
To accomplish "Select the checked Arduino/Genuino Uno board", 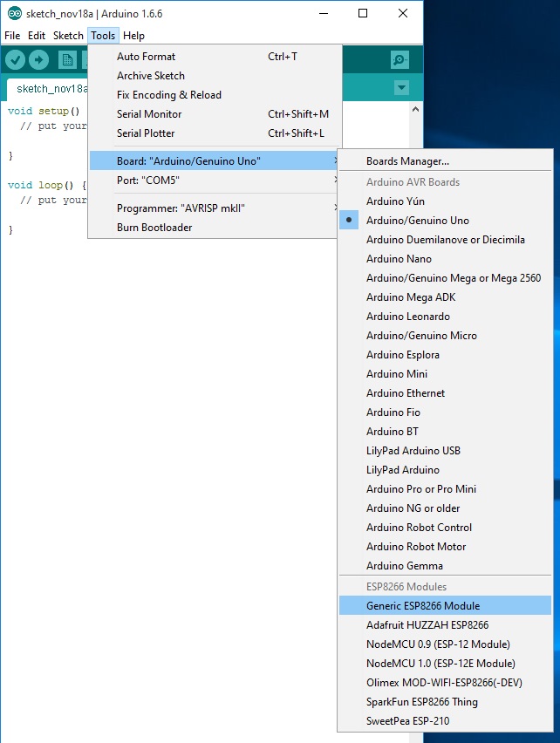I will (x=446, y=221).
